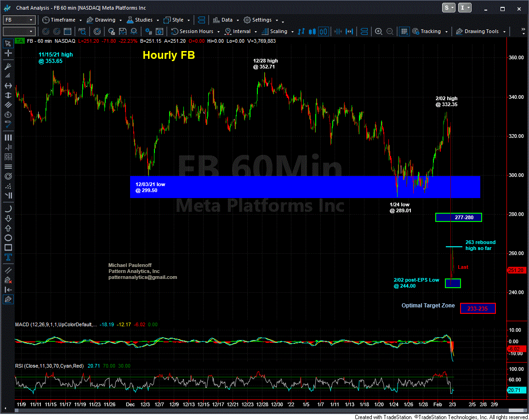The image size is (529, 420).
Task: Open the empty combo box below symbol
Action: [x=19, y=31]
